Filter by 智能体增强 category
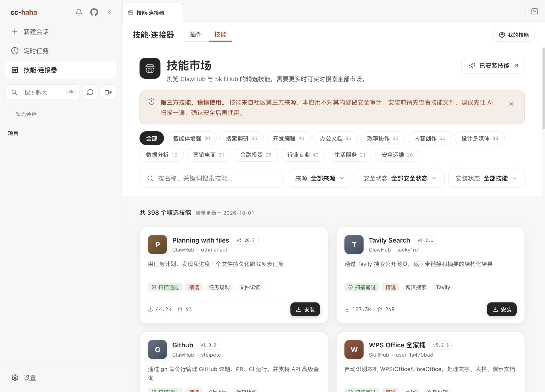This screenshot has width=545, height=392. (x=192, y=138)
